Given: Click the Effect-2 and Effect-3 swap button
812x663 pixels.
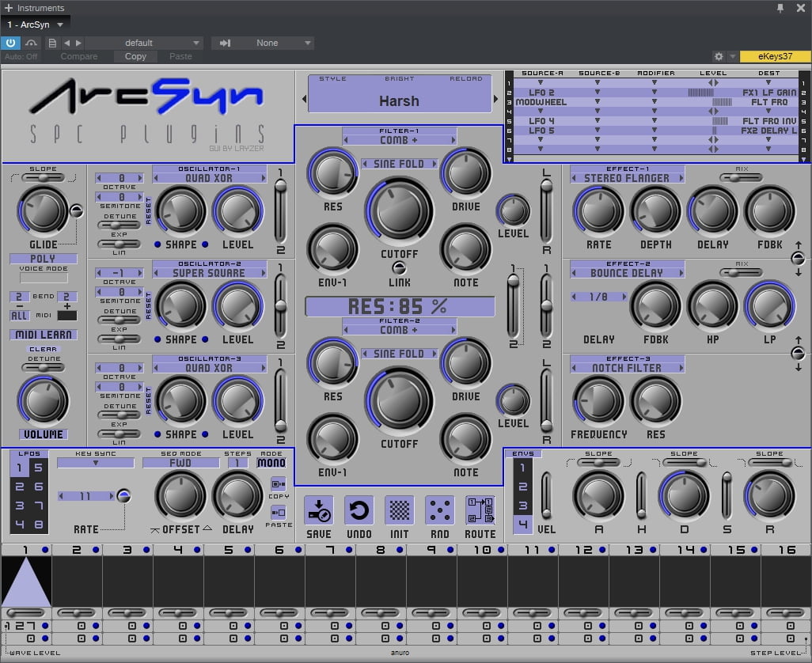Looking at the screenshot, I should 798,354.
